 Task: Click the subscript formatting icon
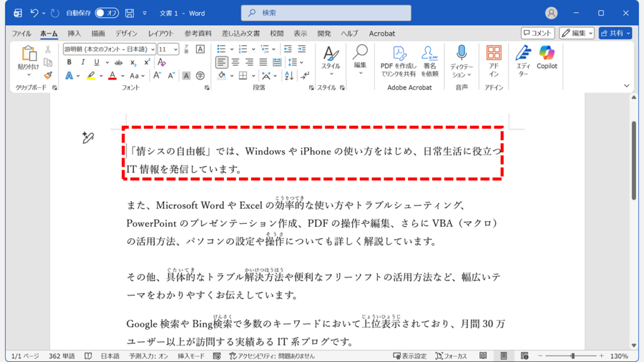coord(133,62)
